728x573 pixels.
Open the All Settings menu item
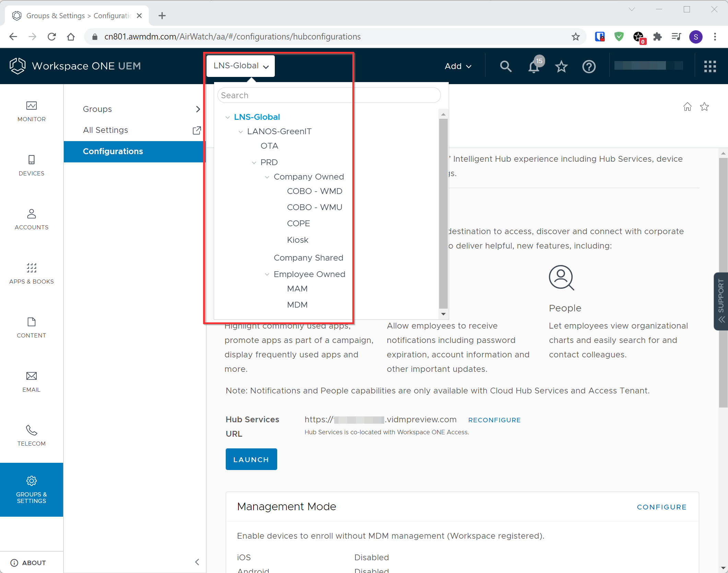[x=105, y=130]
